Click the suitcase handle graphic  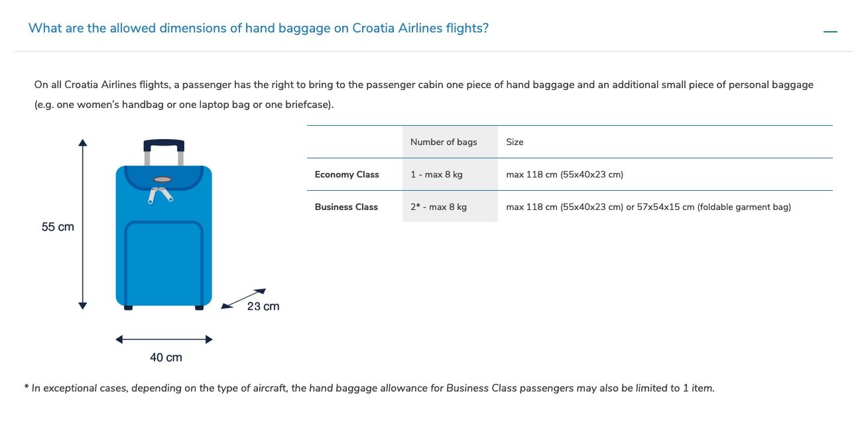(162, 142)
